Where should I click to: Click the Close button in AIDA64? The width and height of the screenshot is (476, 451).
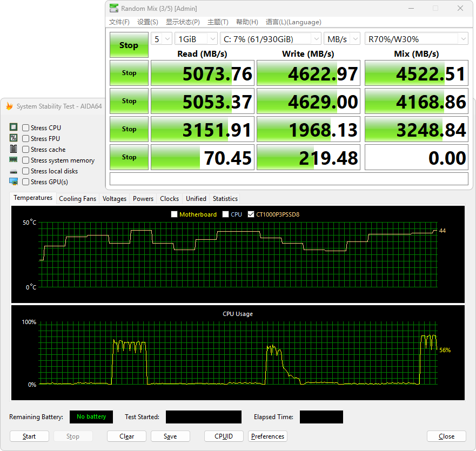pos(446,436)
